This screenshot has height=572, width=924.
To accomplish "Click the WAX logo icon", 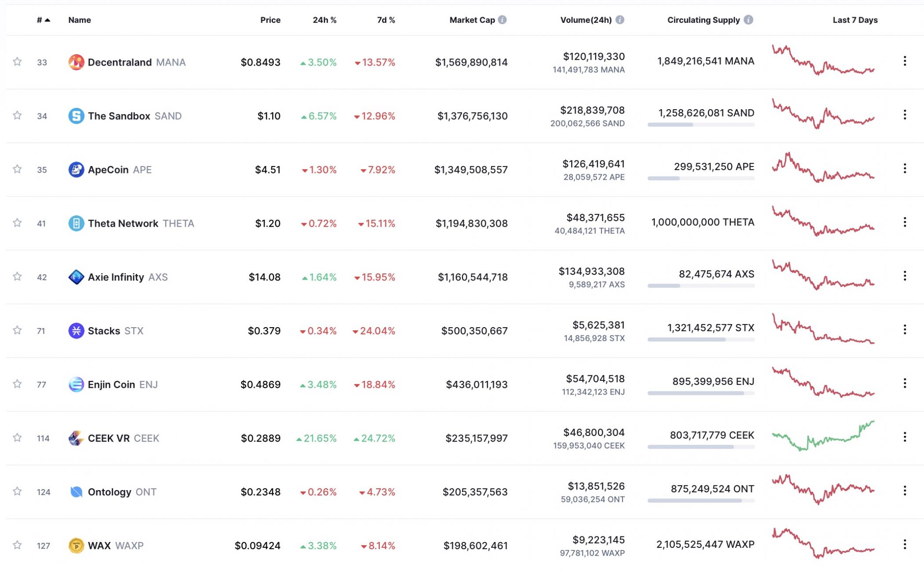I will pos(76,546).
